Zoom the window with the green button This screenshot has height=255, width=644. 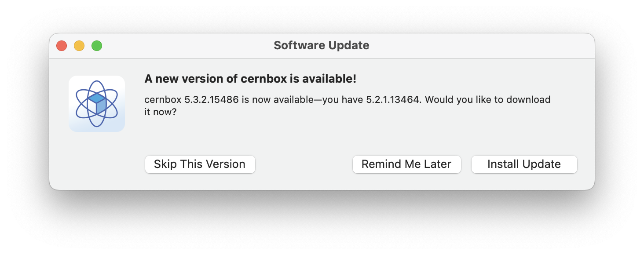click(x=97, y=46)
